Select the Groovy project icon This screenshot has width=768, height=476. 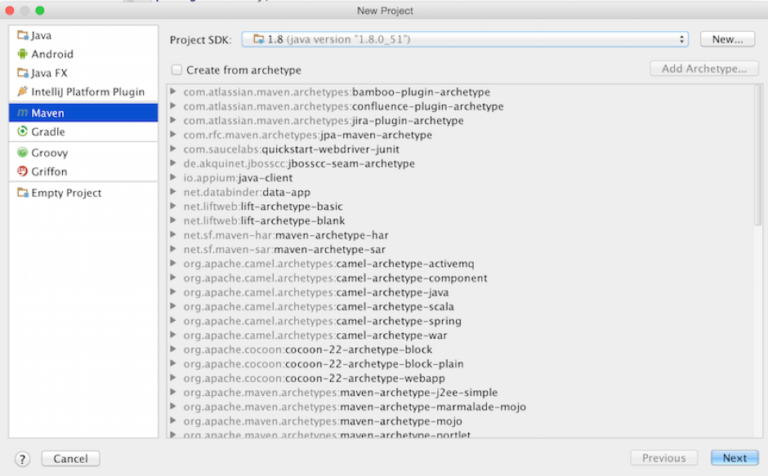22,153
